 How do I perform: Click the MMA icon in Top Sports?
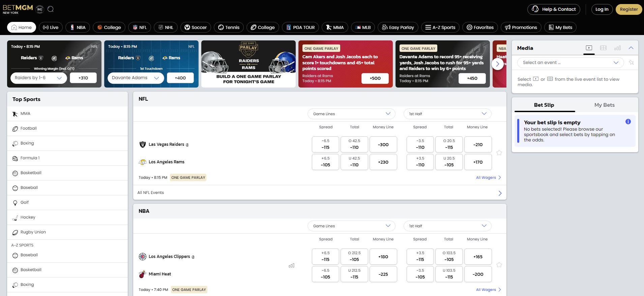click(x=15, y=114)
